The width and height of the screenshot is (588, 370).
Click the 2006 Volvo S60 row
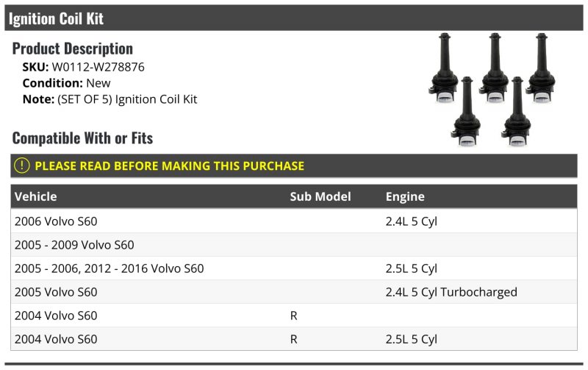294,221
